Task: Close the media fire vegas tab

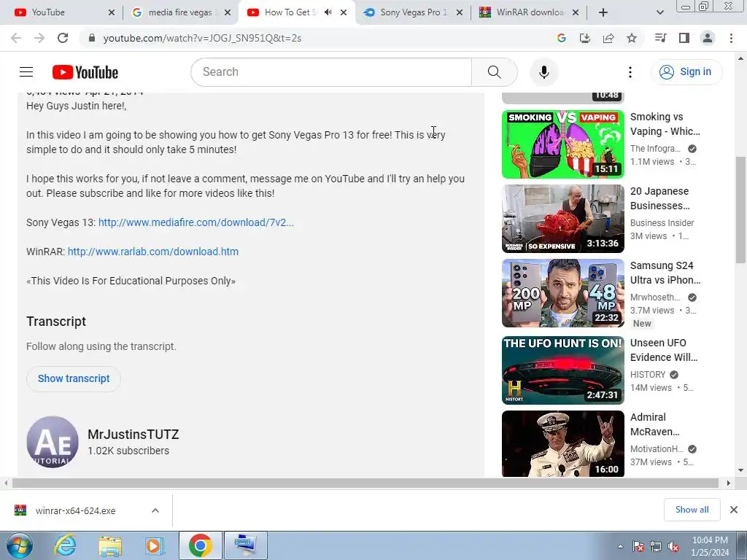Action: coord(228,12)
